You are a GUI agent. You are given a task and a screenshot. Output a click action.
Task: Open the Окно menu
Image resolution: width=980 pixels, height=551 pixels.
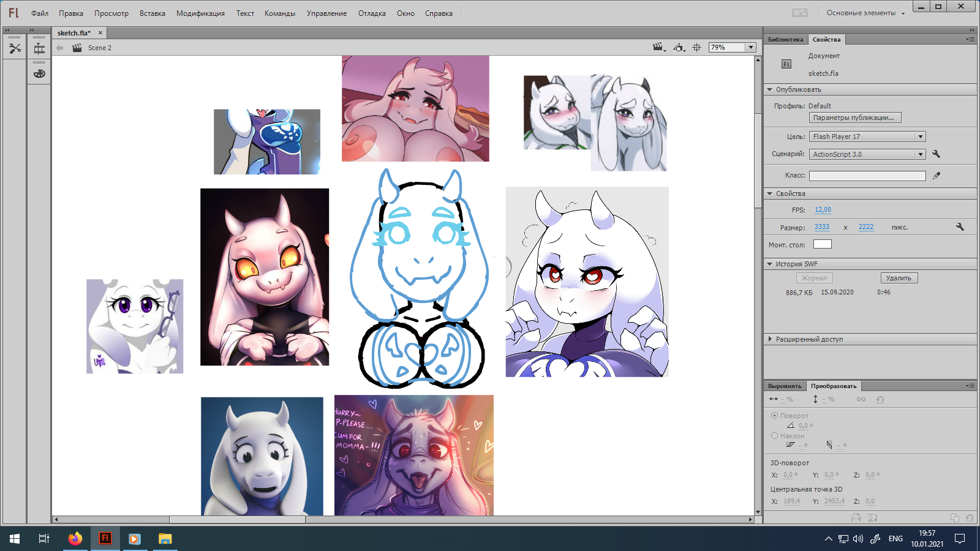tap(405, 13)
